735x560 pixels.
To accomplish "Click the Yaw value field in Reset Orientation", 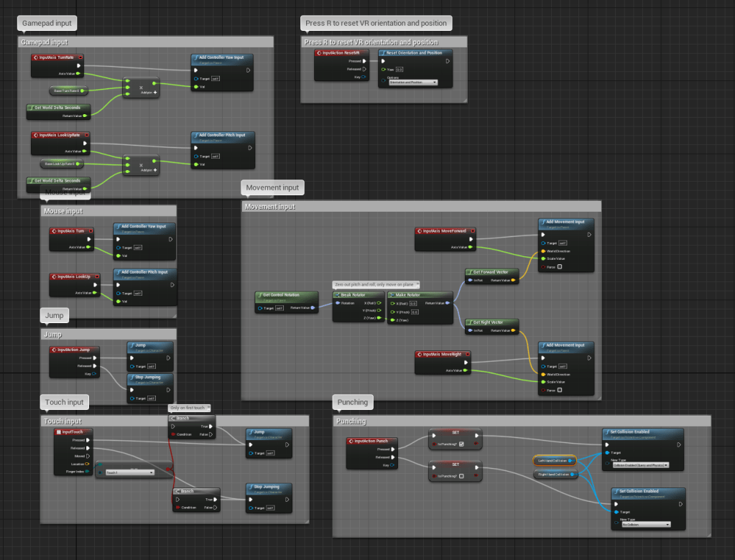I will pos(399,70).
